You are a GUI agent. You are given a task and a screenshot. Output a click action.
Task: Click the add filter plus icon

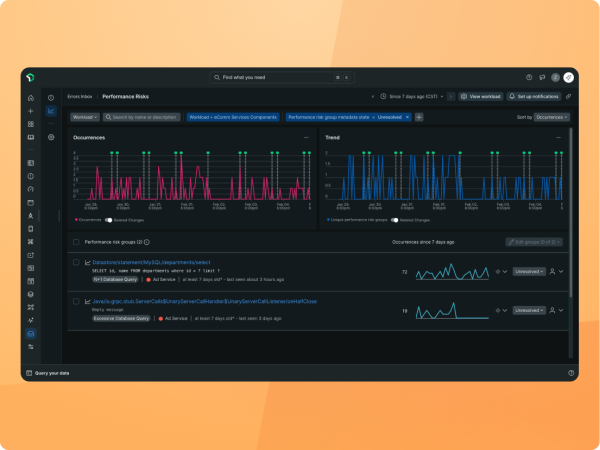pos(419,117)
